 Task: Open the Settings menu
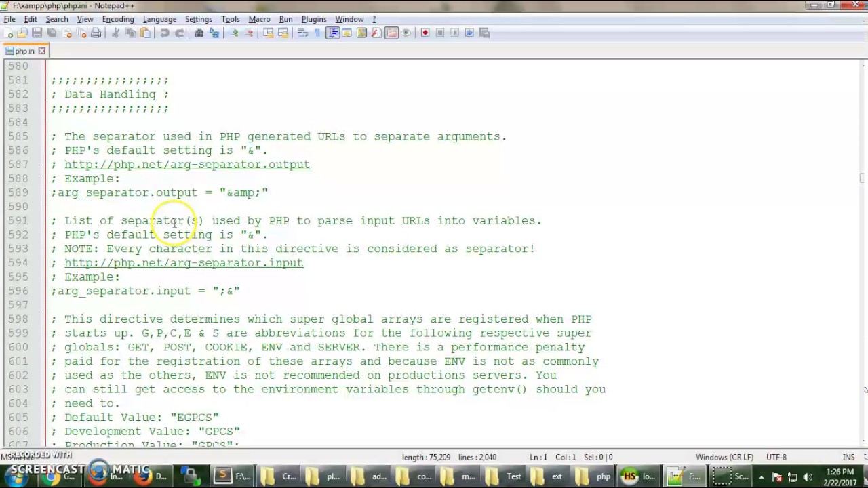(199, 19)
